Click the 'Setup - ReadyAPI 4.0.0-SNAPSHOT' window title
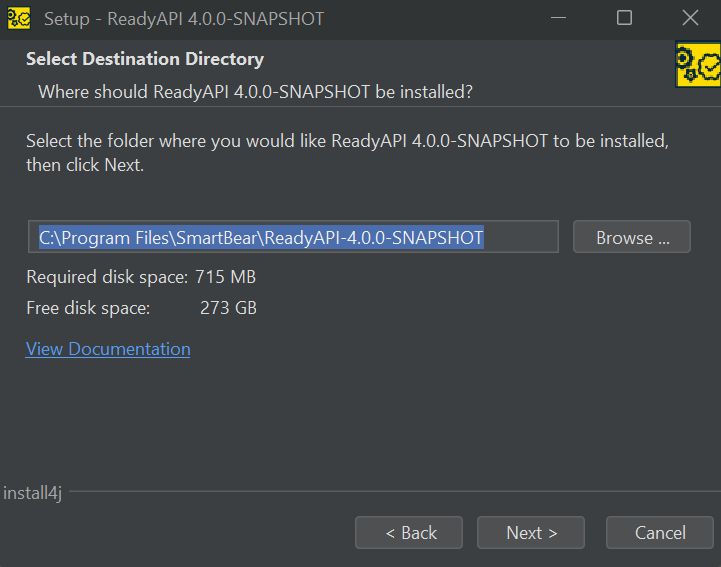Viewport: 721px width, 567px height. point(184,19)
